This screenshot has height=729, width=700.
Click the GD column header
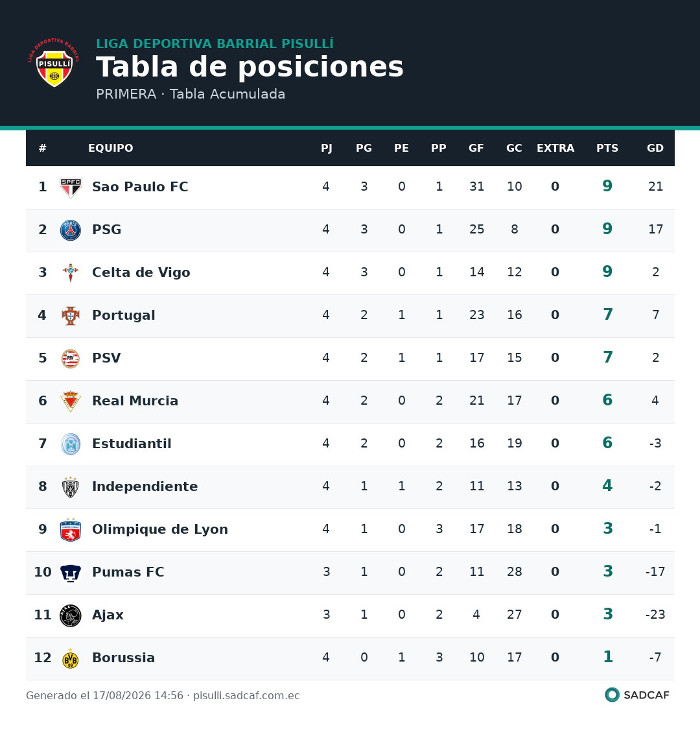[x=655, y=148]
